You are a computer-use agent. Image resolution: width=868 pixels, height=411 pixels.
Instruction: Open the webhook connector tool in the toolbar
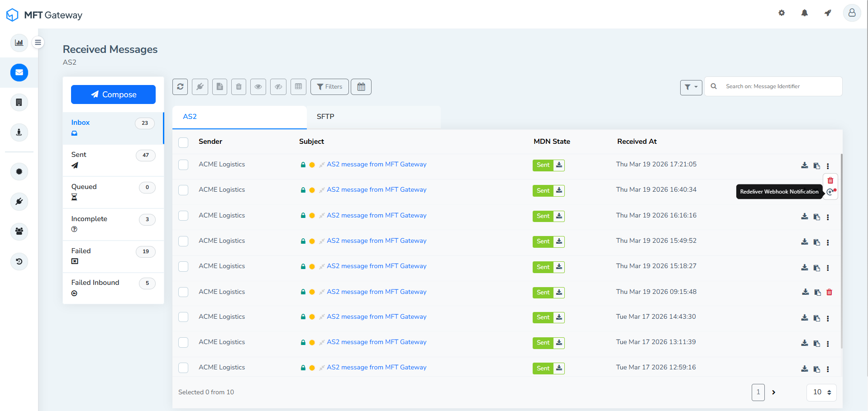(x=200, y=86)
